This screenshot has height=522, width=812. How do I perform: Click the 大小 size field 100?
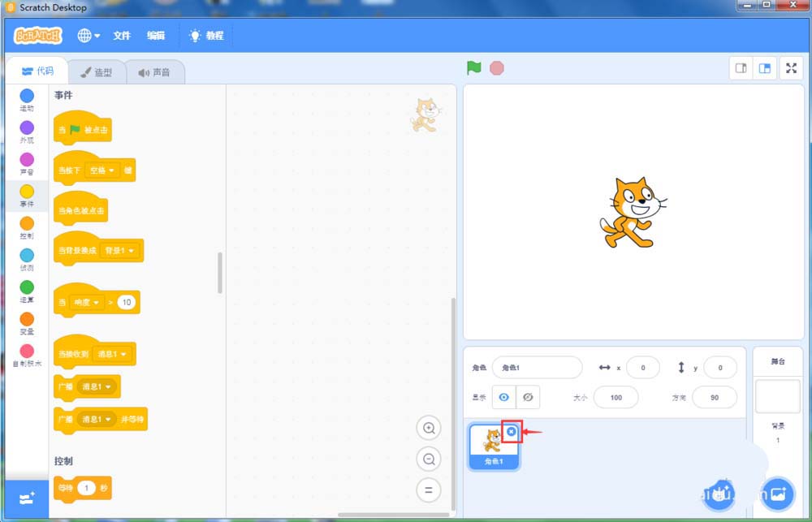pos(615,398)
